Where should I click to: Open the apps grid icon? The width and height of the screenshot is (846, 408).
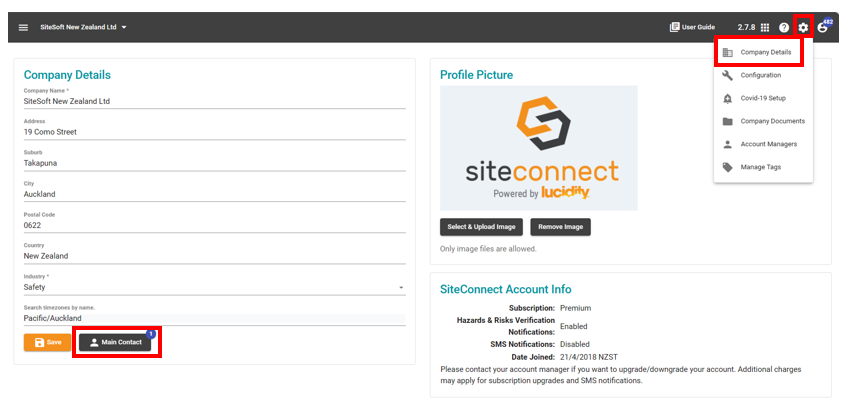[x=765, y=28]
